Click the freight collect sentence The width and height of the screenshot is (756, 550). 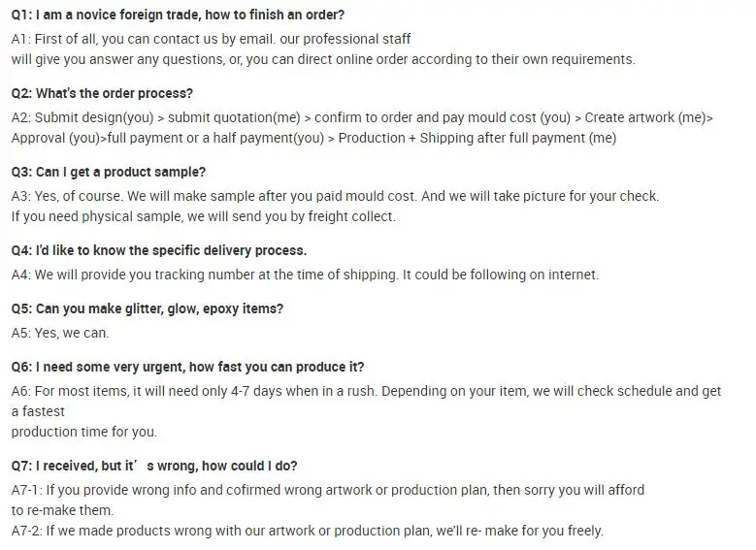pos(203,216)
